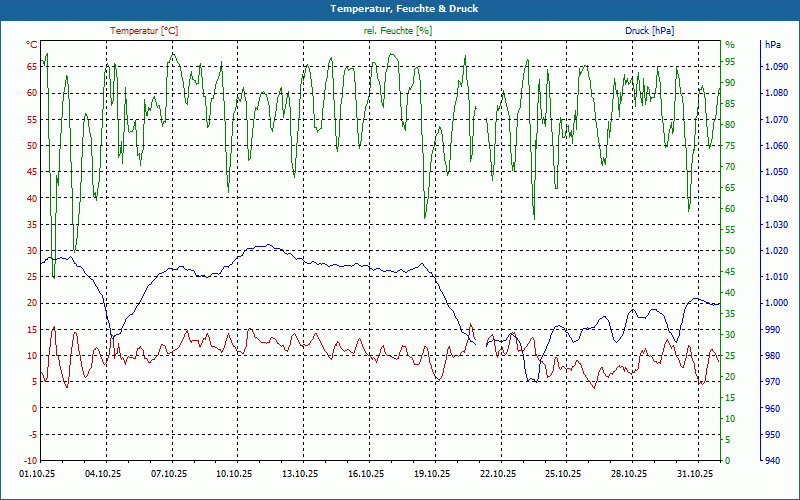This screenshot has width=800, height=500.
Task: Select the date label '16.10.25' on the x-axis
Action: point(367,473)
